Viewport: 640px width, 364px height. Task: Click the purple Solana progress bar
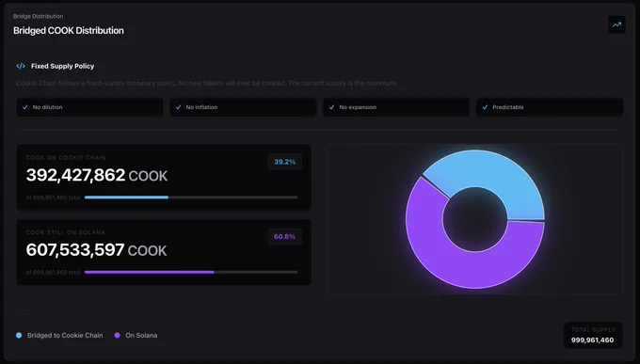coord(191,272)
